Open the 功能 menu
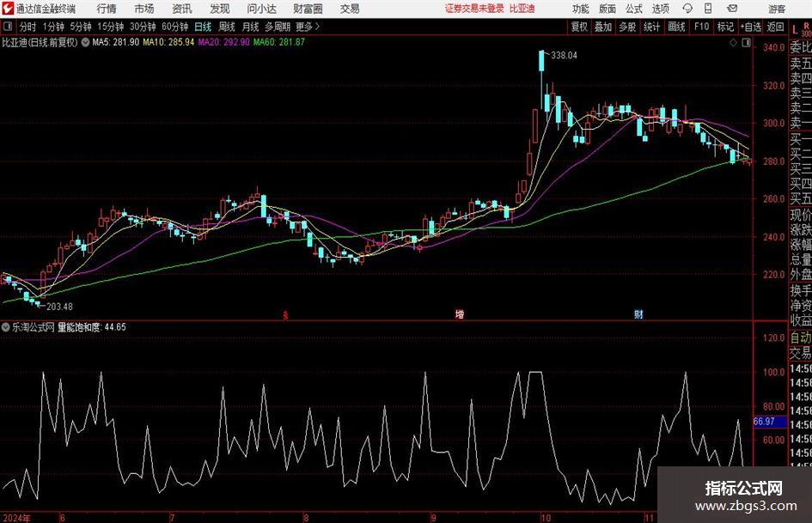 pos(581,9)
